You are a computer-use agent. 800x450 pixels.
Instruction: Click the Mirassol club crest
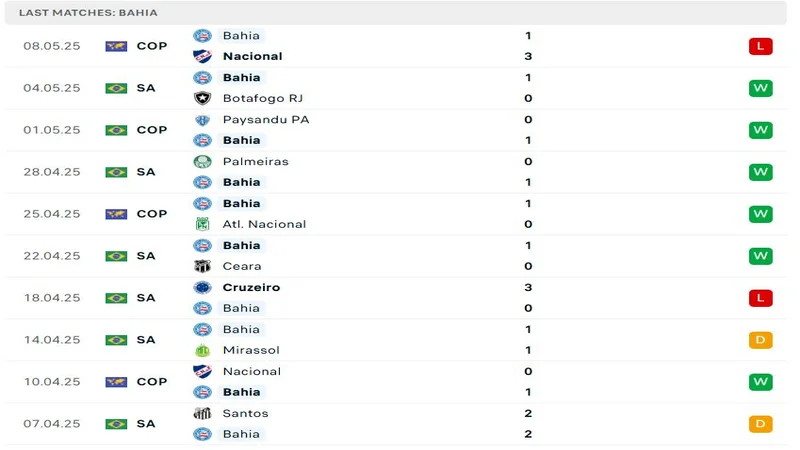click(202, 350)
